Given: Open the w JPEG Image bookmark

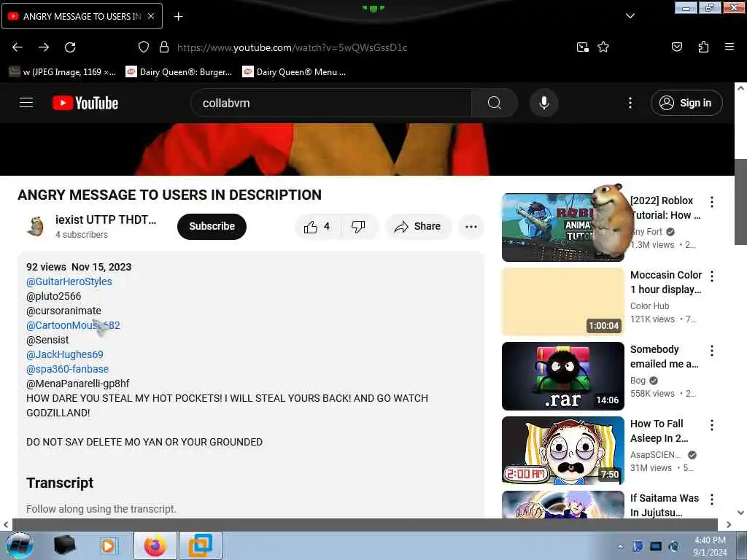Looking at the screenshot, I should (63, 72).
